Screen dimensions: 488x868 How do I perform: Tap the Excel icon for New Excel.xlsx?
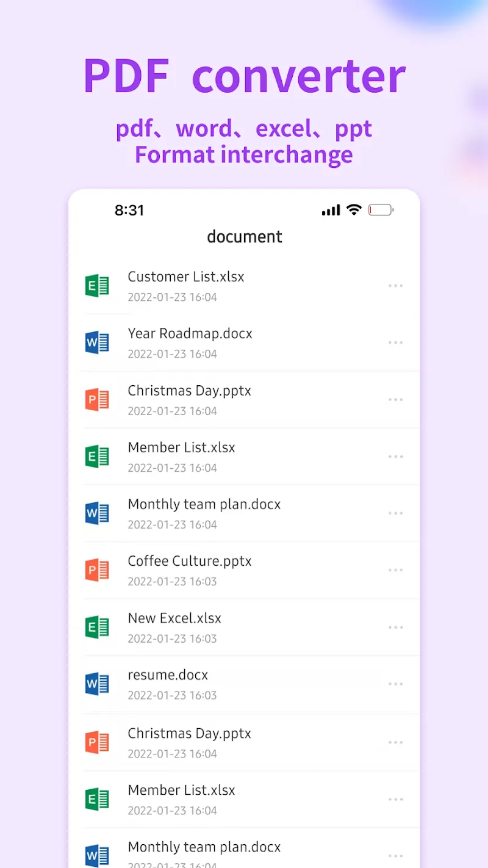(97, 627)
